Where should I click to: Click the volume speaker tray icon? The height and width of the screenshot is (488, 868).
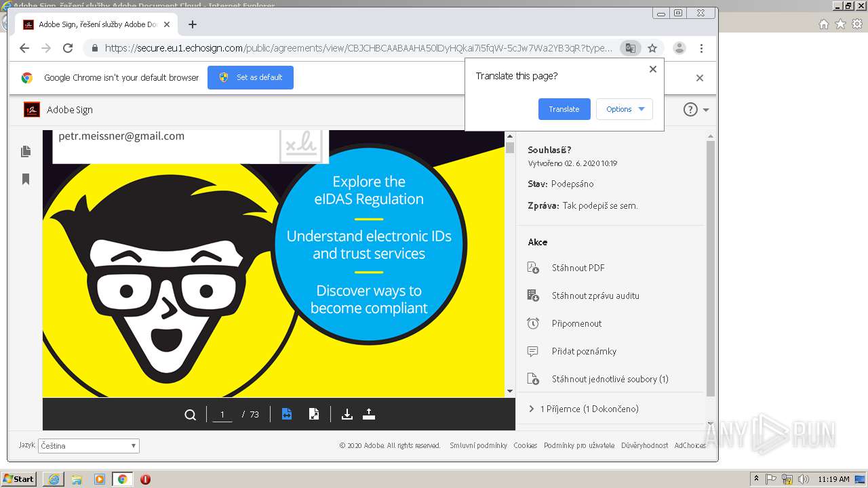(804, 479)
